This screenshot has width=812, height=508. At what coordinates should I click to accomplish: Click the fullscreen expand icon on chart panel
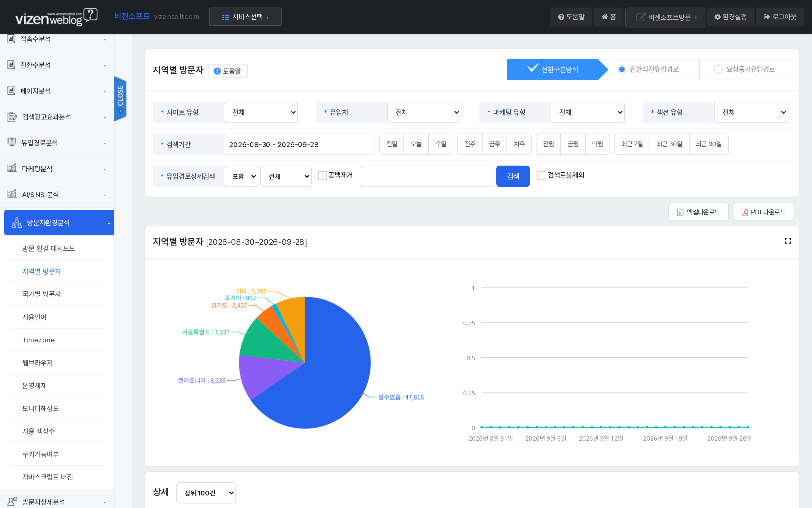pos(788,241)
